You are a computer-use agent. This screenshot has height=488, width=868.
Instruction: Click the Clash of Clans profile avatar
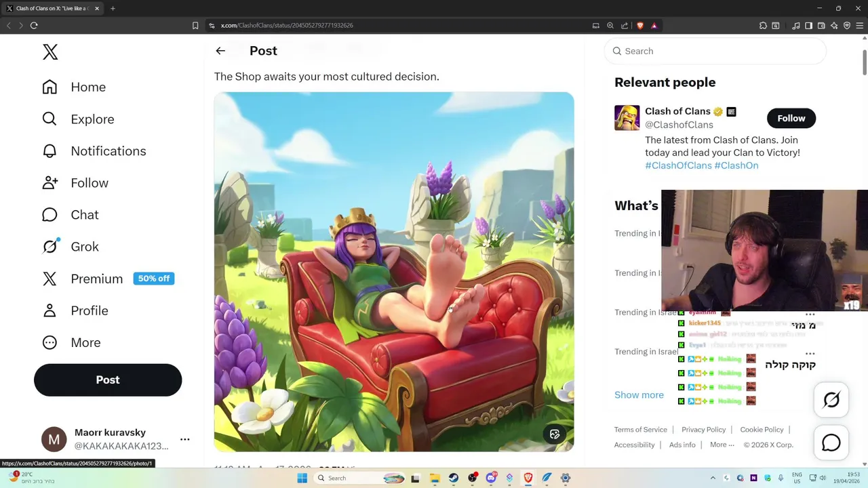point(627,118)
